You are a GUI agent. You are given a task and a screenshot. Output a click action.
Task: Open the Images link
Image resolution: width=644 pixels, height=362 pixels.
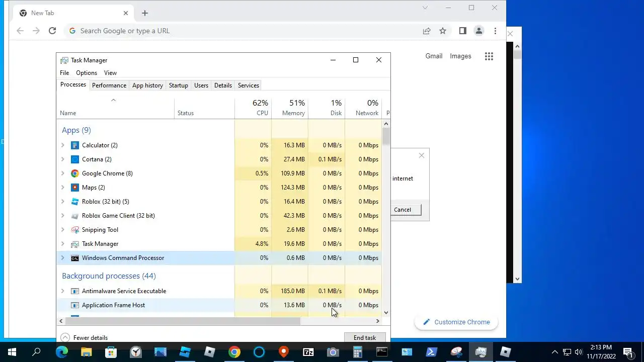point(460,56)
